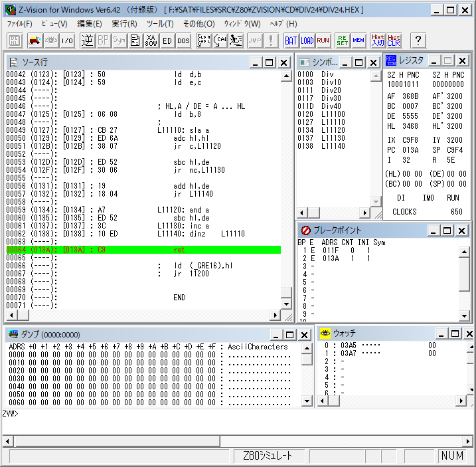The image size is (476, 467).
Task: Maximize the ソース行 source window
Action: coord(269,62)
